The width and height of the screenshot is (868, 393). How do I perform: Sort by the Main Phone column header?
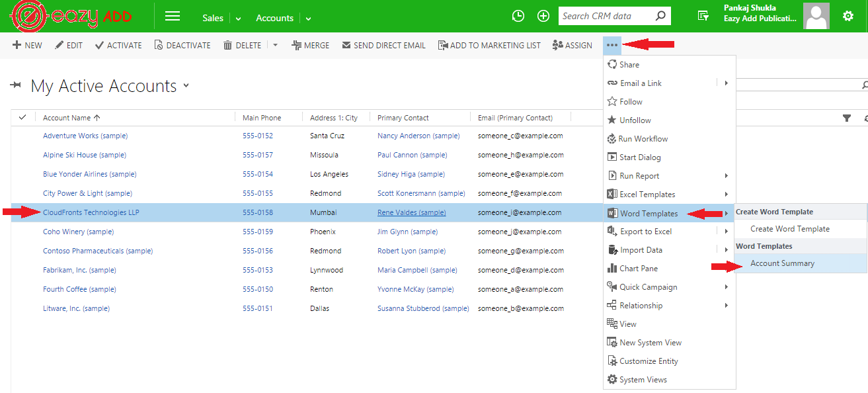click(x=262, y=118)
